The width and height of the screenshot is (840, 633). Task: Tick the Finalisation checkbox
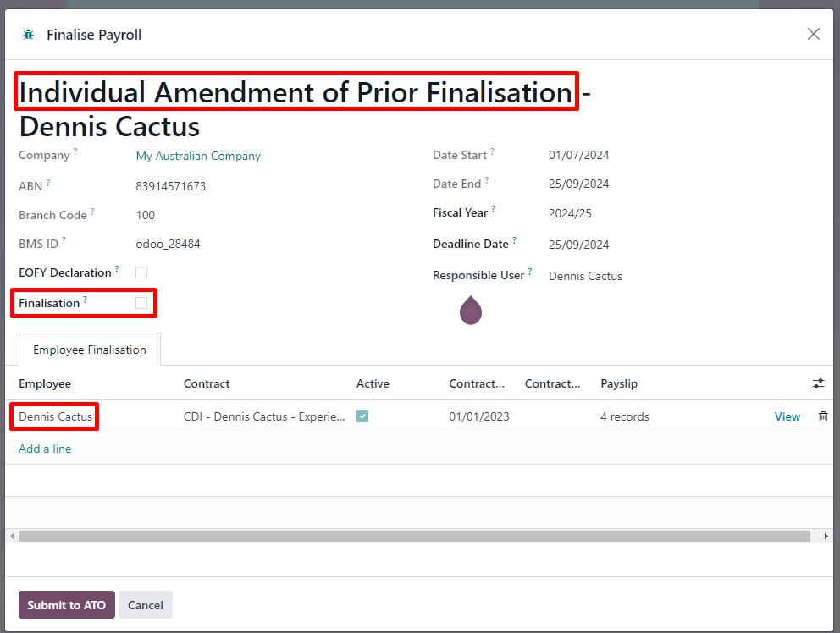click(x=141, y=303)
